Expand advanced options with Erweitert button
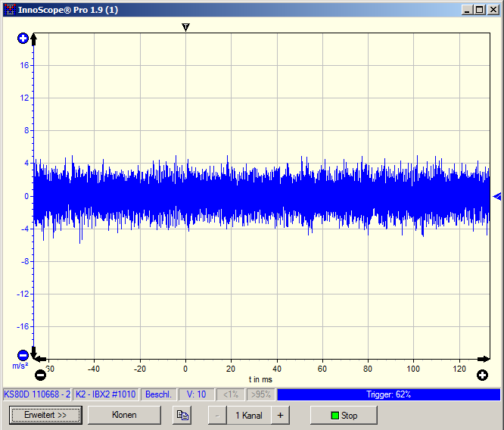 (x=45, y=415)
